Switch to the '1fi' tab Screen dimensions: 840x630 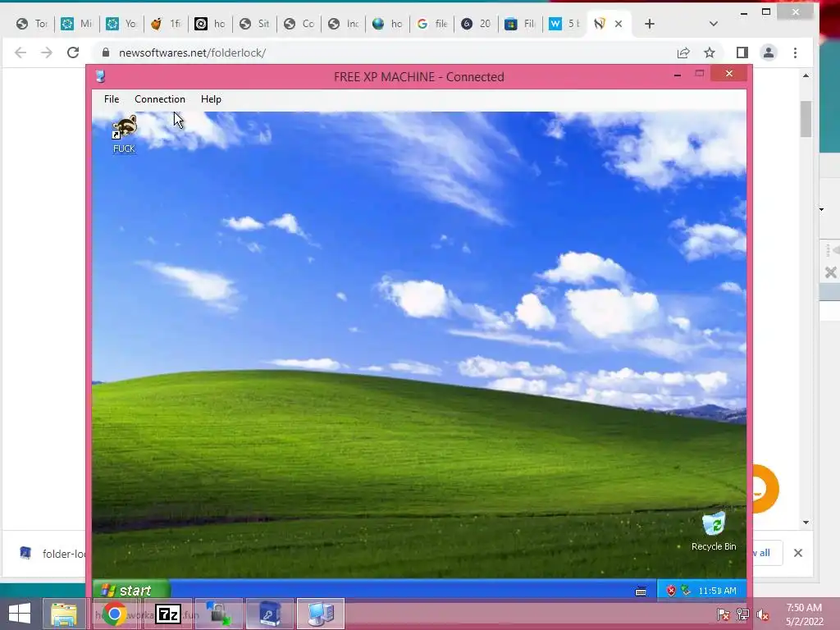(x=165, y=24)
